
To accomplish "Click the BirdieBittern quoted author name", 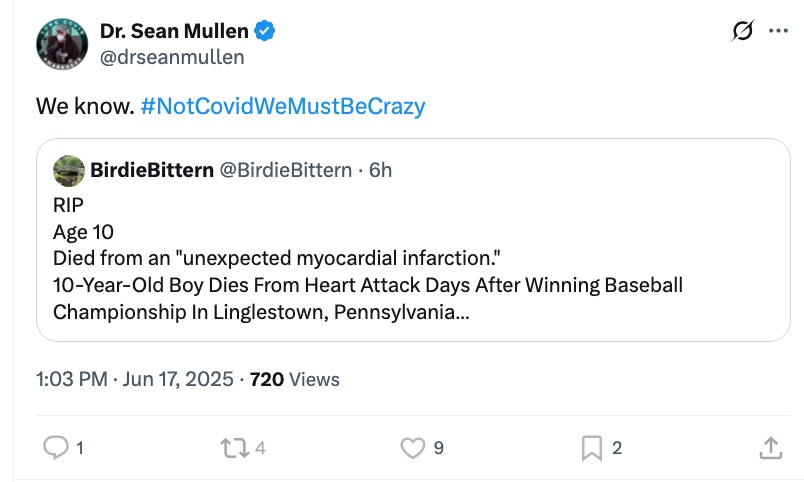I will tap(152, 170).
